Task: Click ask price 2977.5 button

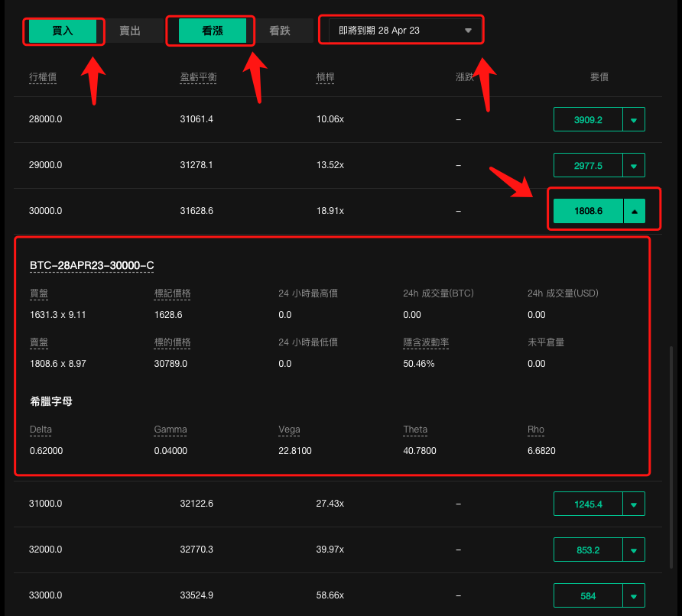Action: [x=588, y=166]
